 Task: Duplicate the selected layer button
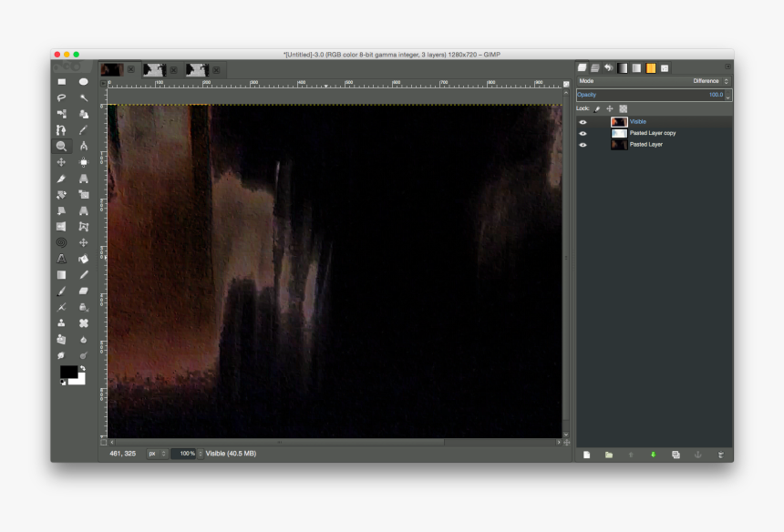tap(676, 455)
